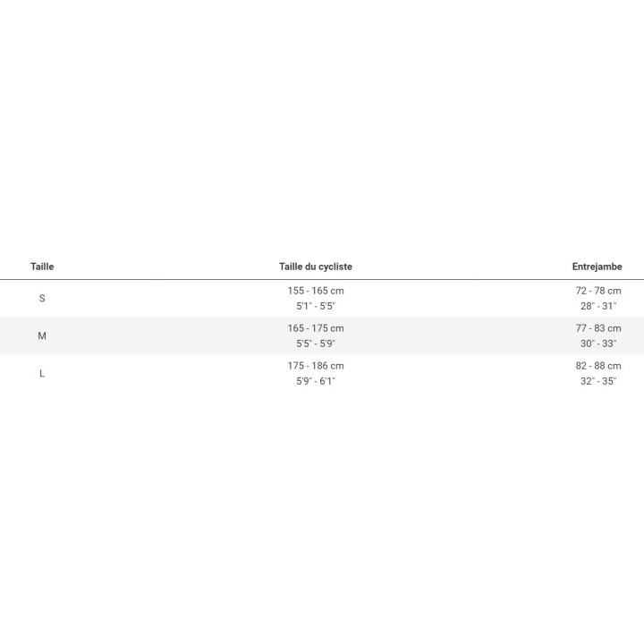The width and height of the screenshot is (644, 644).
Task: Select the L size row label
Action: pos(42,374)
